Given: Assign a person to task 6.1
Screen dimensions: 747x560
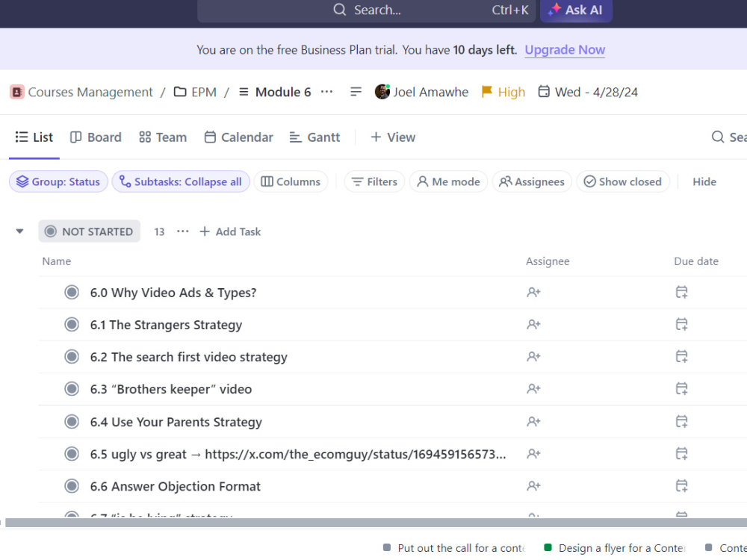Looking at the screenshot, I should pyautogui.click(x=533, y=325).
